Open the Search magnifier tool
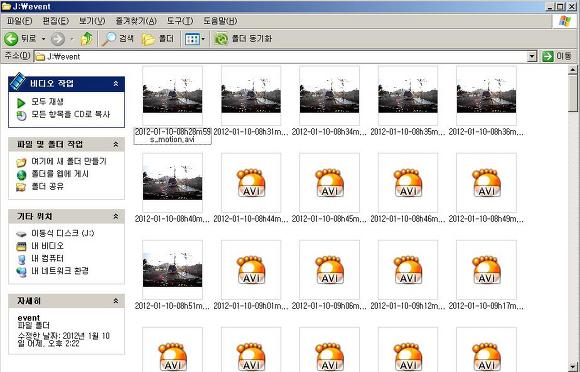Viewport: 580px width, 372px height. 109,38
